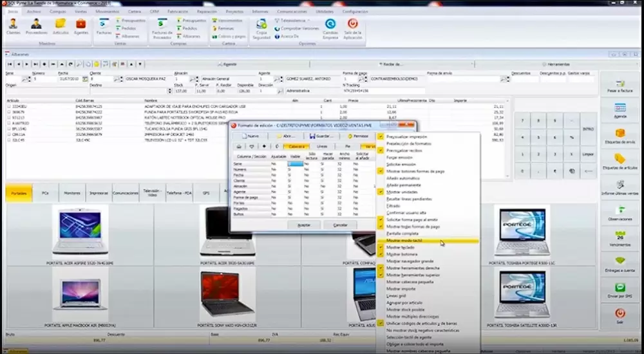Toggle Previsualizar recibos option
The width and height of the screenshot is (644, 354).
pos(404,151)
